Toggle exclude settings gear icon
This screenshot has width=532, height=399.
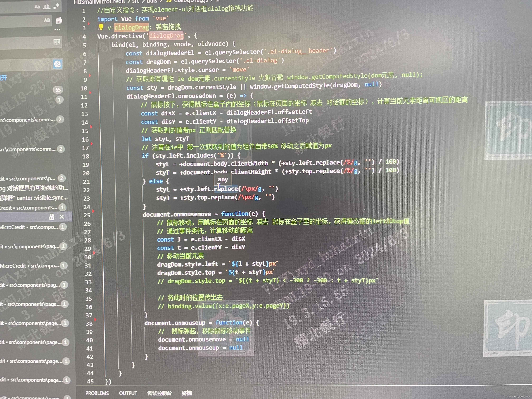pos(57,64)
